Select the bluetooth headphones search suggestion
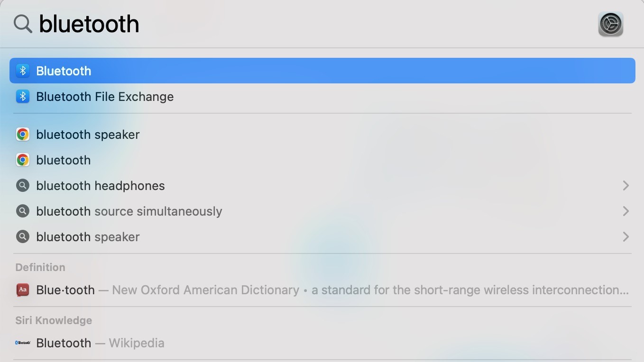Viewport: 644px width, 362px height. [322, 186]
